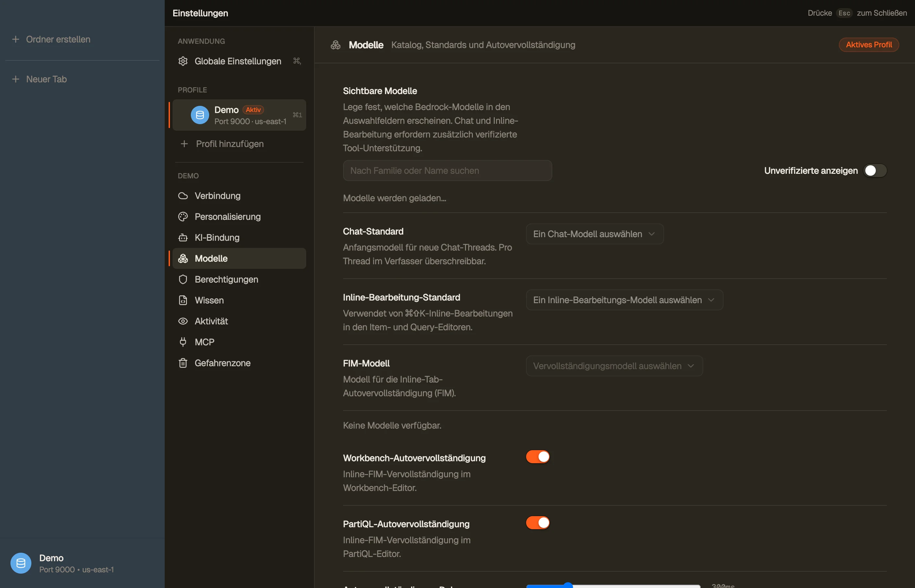Open the Gefahrenzone section
This screenshot has width=915, height=588.
[240, 363]
